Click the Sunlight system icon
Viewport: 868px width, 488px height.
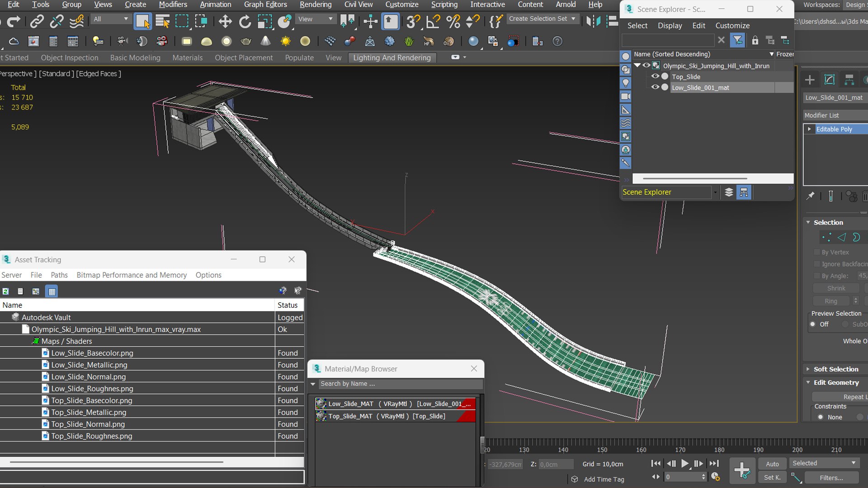coord(285,42)
